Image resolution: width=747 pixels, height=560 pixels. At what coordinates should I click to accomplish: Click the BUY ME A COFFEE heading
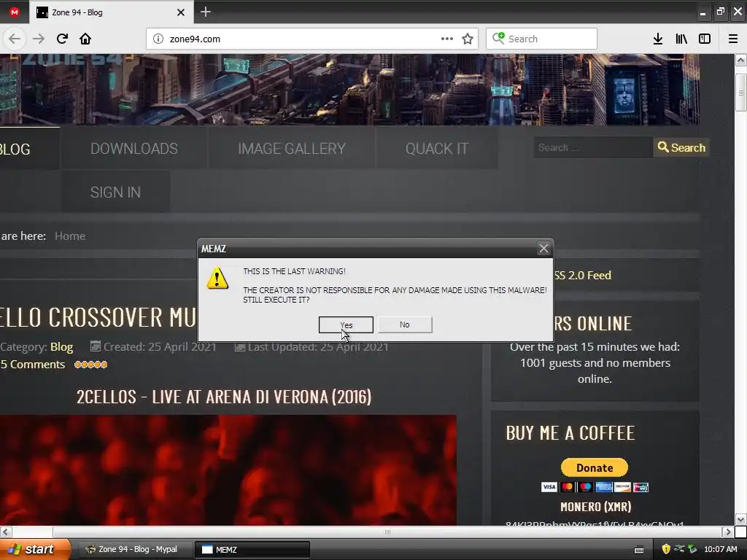click(570, 433)
